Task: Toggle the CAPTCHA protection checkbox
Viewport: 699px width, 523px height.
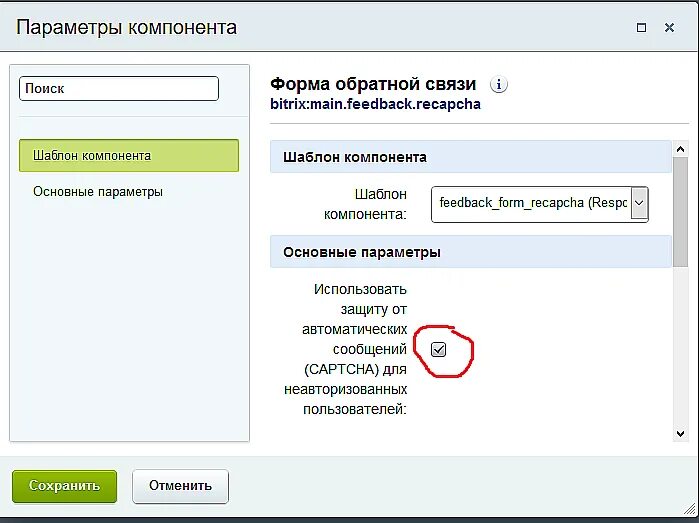Action: (439, 350)
